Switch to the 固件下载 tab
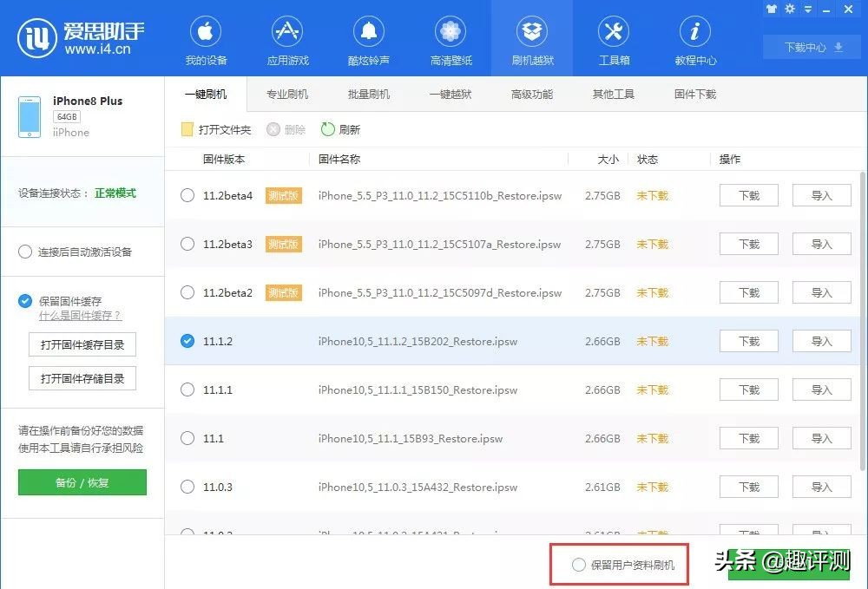 694,94
